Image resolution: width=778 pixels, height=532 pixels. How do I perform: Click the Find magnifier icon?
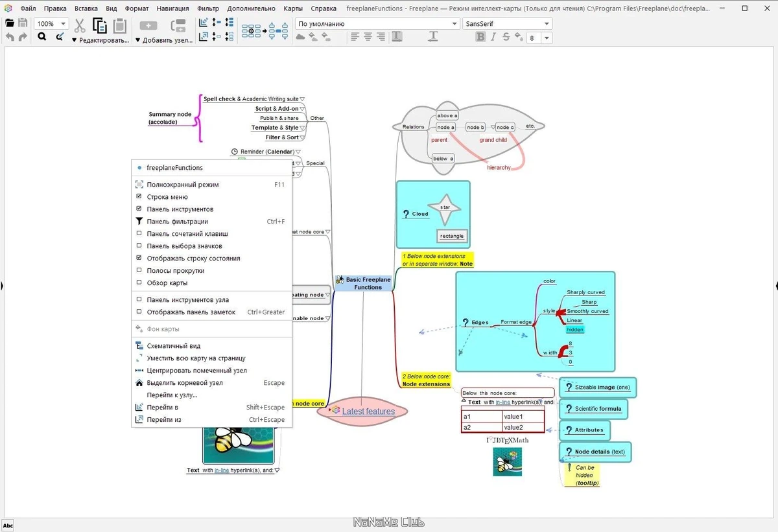coord(41,38)
